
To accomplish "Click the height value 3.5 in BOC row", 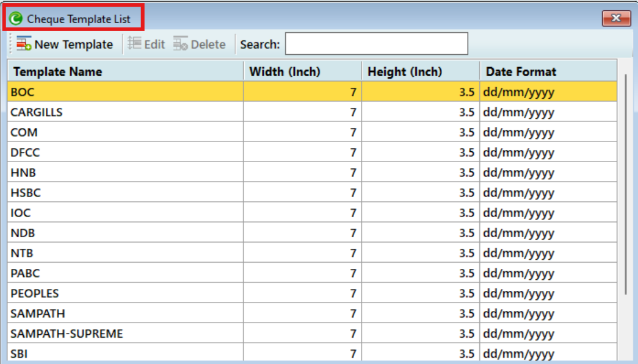I will pyautogui.click(x=466, y=92).
